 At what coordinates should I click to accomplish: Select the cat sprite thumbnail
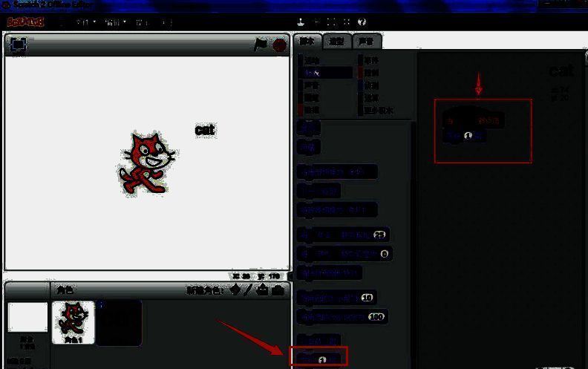pyautogui.click(x=73, y=322)
